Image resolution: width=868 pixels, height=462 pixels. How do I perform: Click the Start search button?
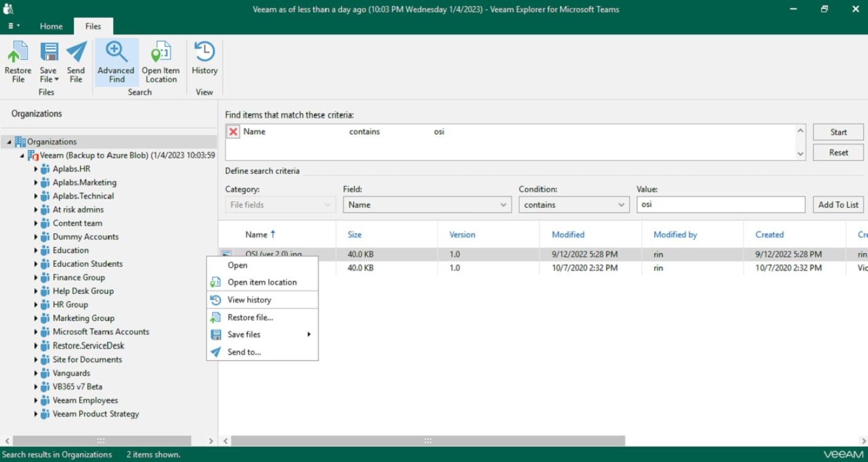[838, 132]
